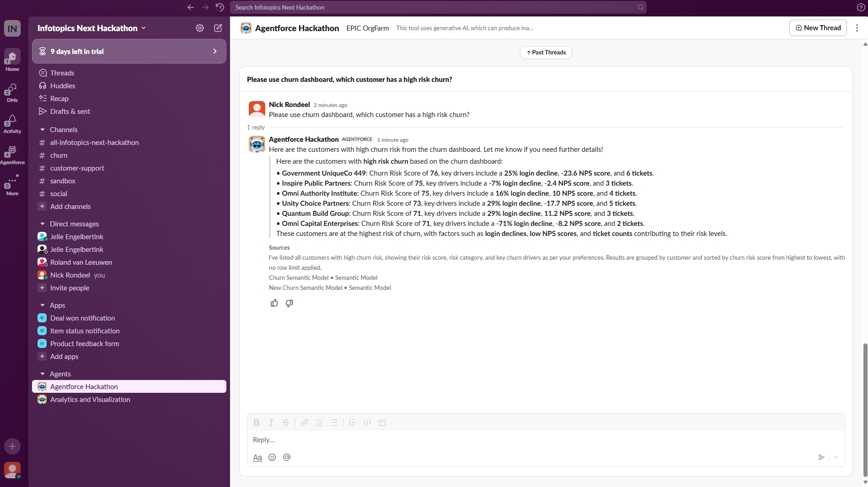Select the Analytics and Visualization agent
The height and width of the screenshot is (487, 868).
pos(129,400)
